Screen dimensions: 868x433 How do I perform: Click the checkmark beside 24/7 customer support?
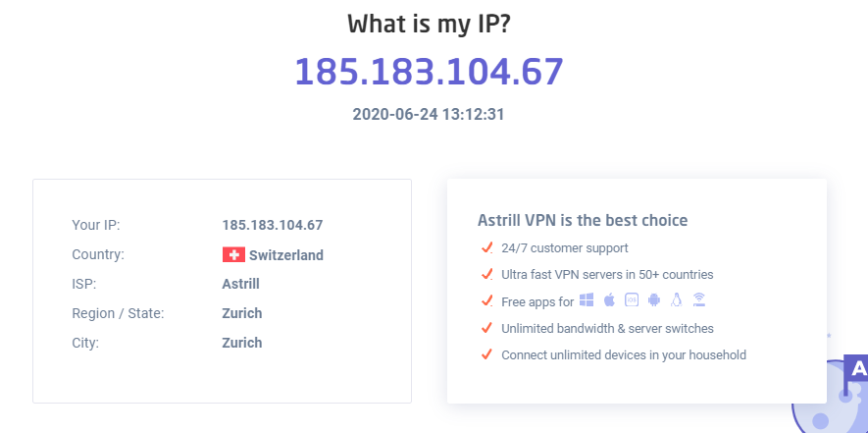pyautogui.click(x=487, y=247)
